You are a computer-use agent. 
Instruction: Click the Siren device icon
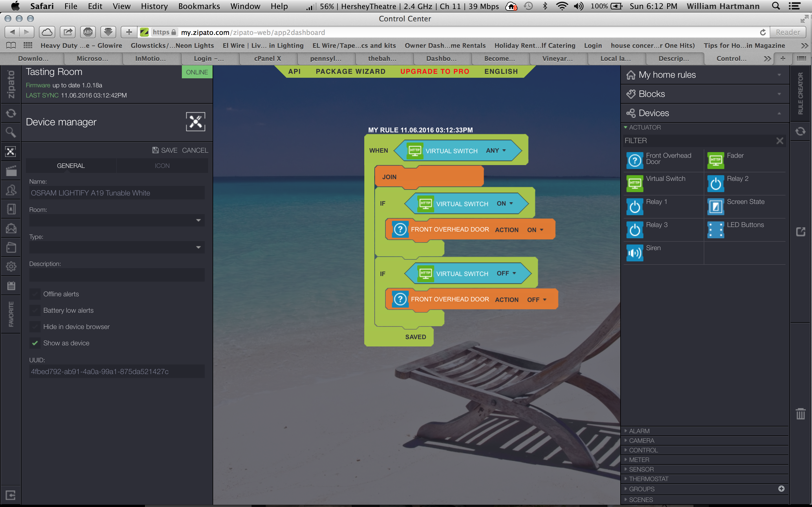[634, 252]
